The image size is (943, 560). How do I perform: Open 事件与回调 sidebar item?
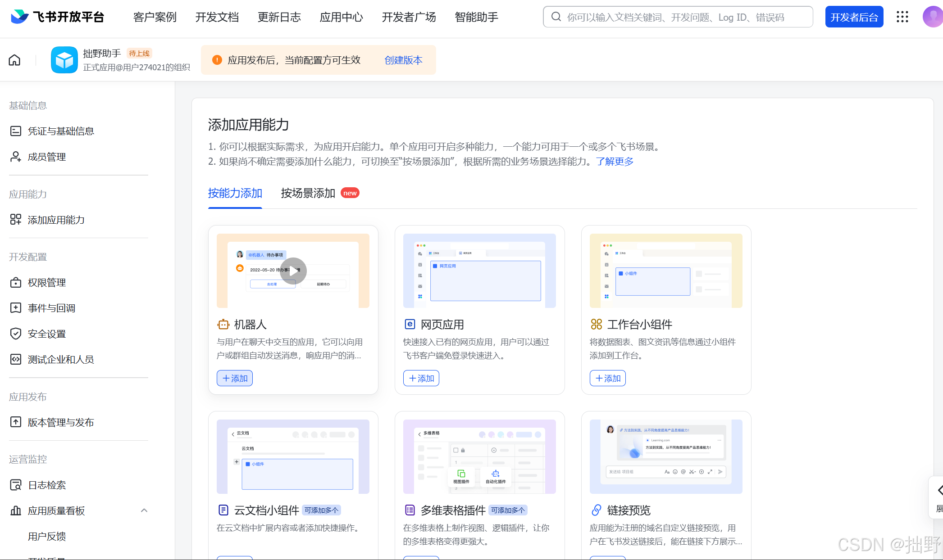[x=51, y=308]
